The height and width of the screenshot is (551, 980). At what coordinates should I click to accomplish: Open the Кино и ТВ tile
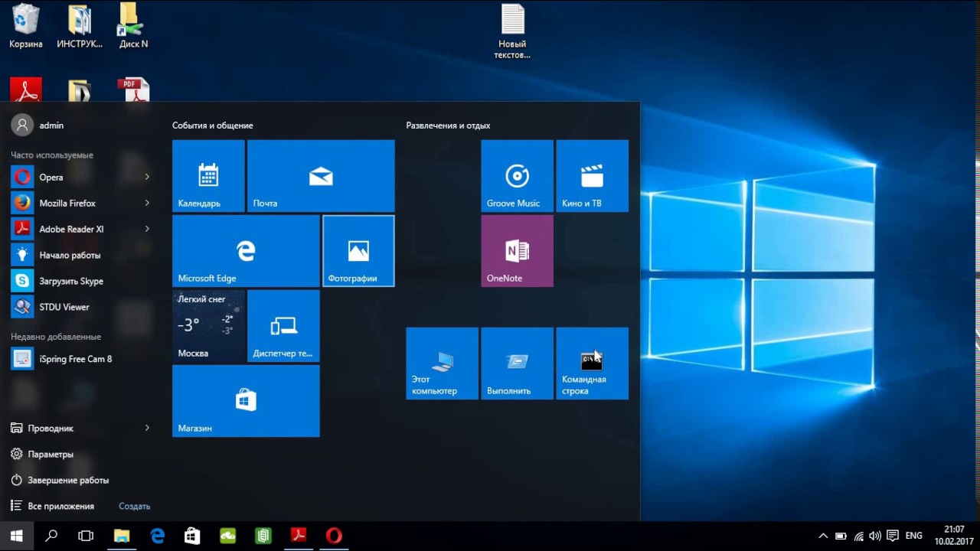pos(592,176)
